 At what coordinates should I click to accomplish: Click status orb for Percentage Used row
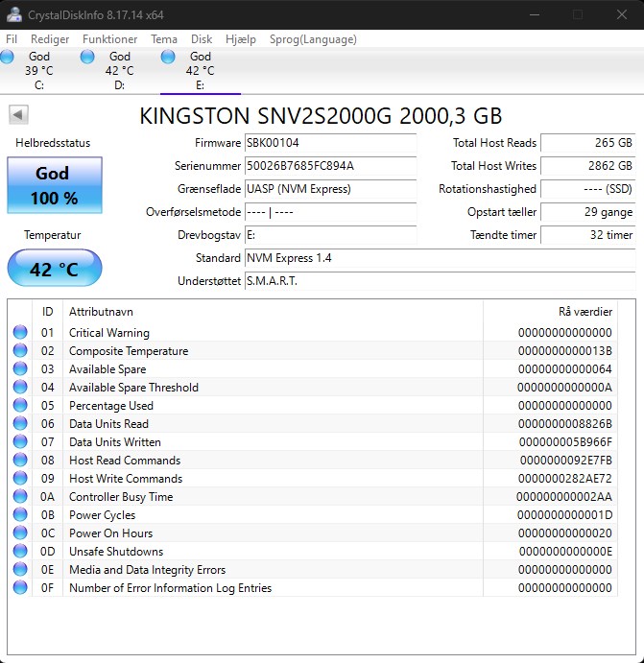(20, 405)
